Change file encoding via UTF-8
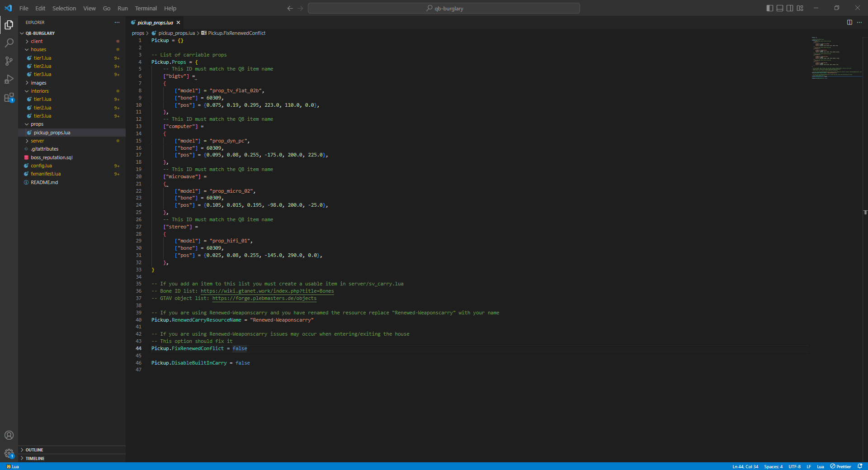The width and height of the screenshot is (868, 470). pos(794,466)
